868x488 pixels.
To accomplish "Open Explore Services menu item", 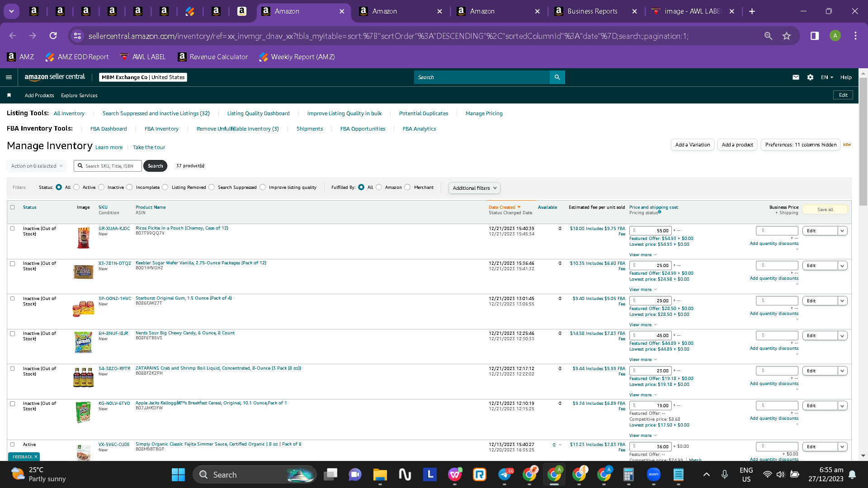I will coord(79,95).
